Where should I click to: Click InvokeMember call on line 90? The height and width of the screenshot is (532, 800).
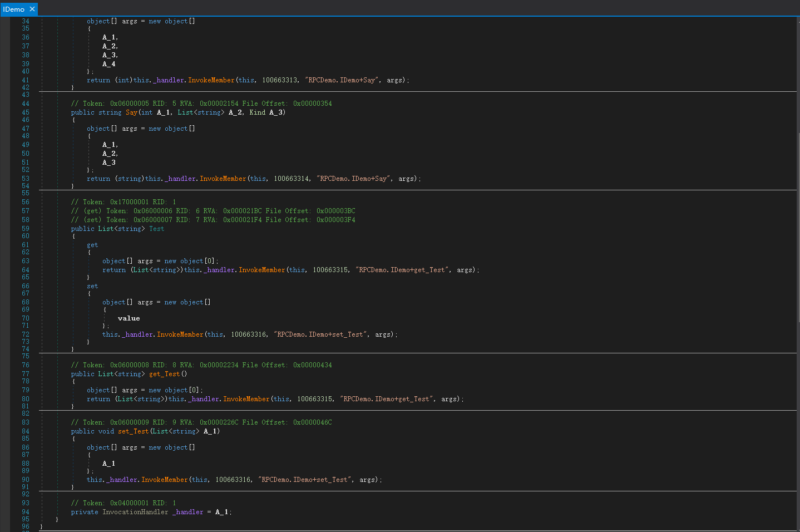click(165, 480)
